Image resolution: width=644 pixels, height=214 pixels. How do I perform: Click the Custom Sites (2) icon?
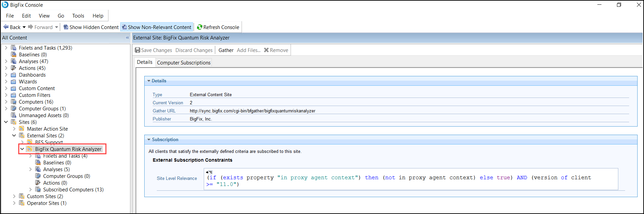pyautogui.click(x=22, y=196)
